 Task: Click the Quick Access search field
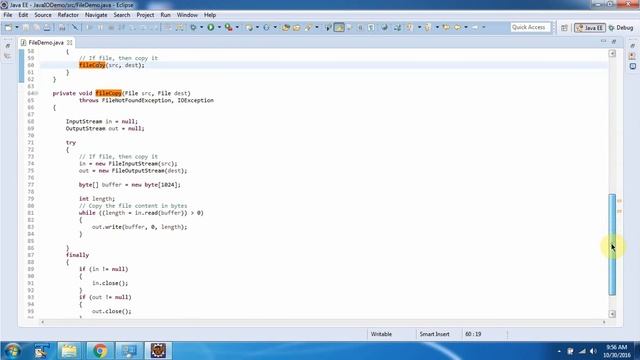click(x=530, y=27)
